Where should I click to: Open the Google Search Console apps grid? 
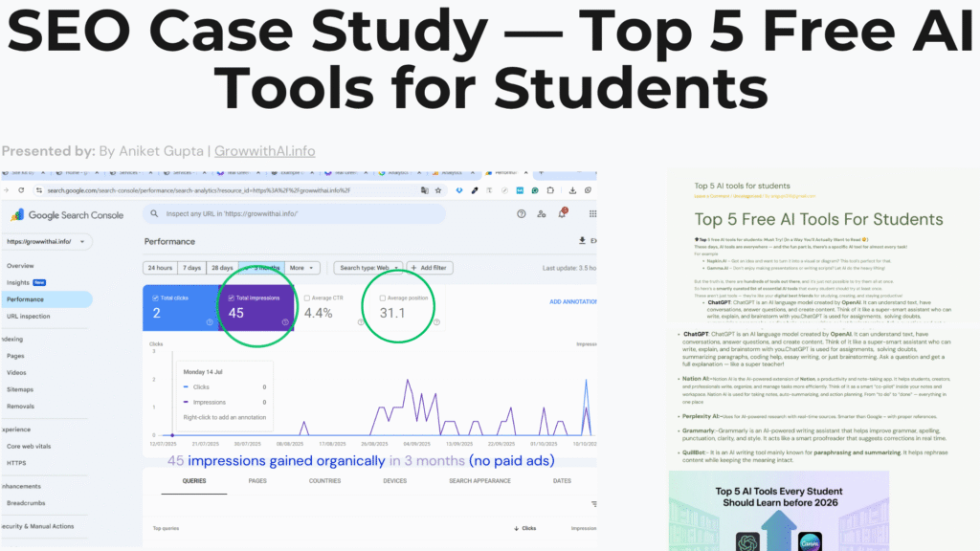(591, 214)
